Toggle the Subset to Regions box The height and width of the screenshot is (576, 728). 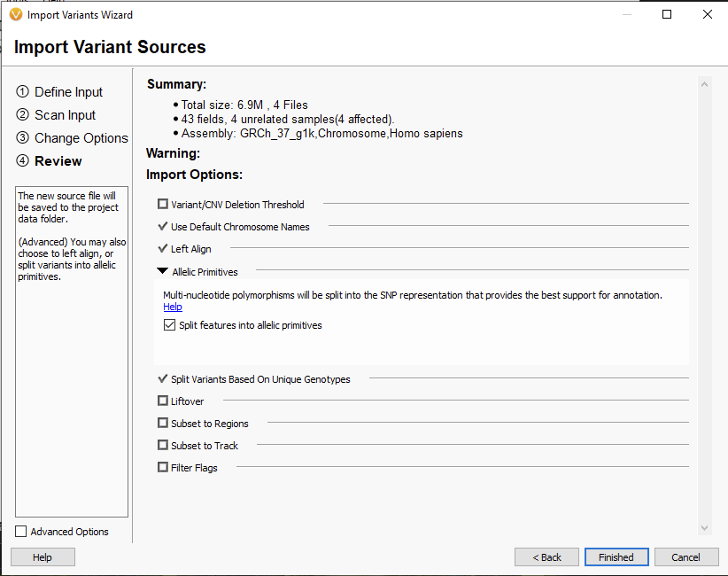[162, 423]
